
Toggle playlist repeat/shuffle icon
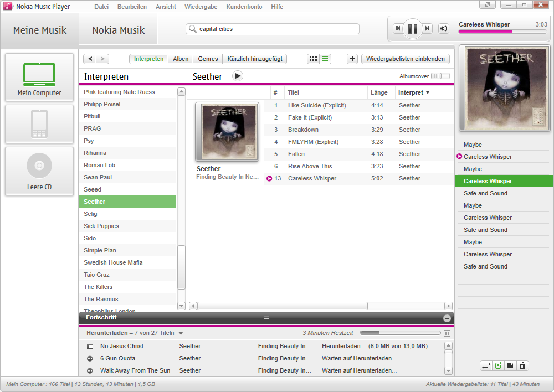pos(486,365)
